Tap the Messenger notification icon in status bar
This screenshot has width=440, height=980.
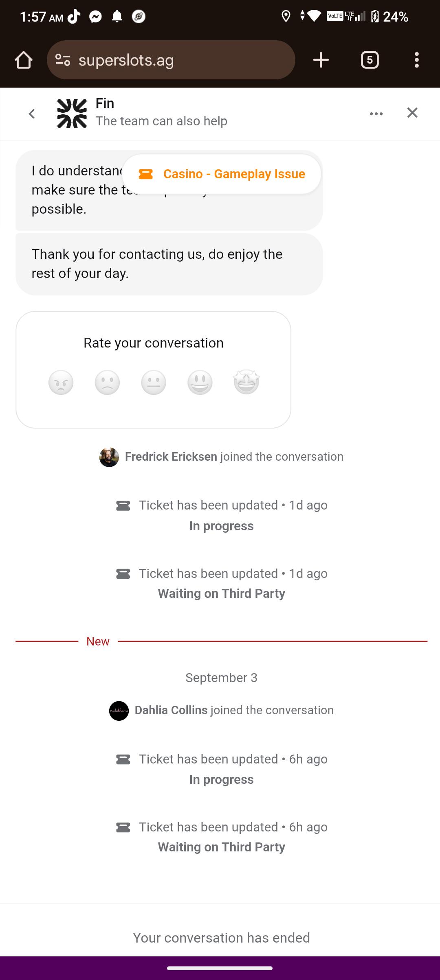click(x=96, y=17)
